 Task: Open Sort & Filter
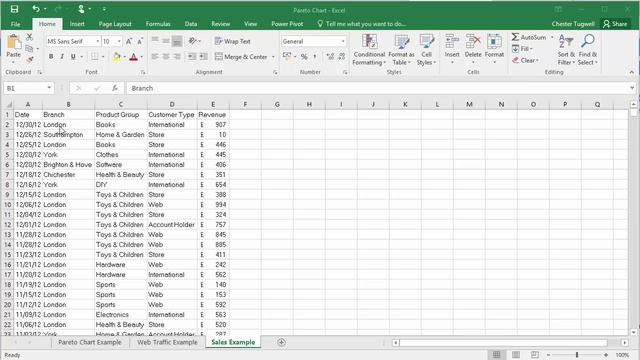click(566, 50)
